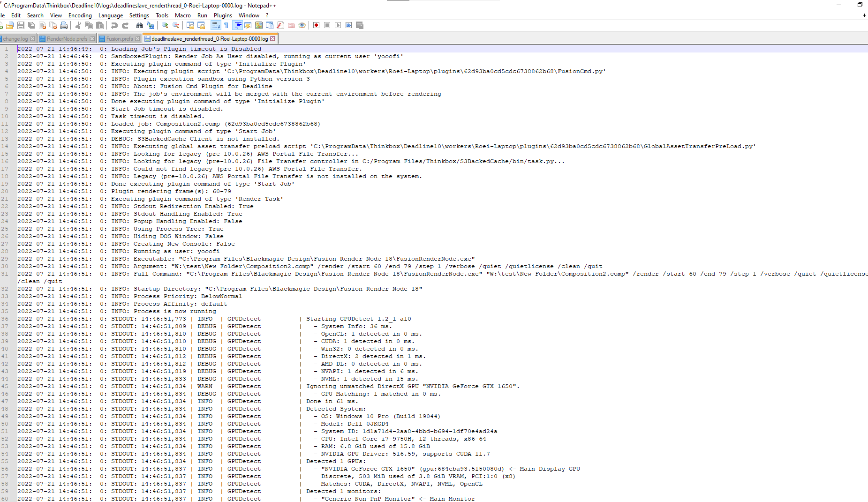Open the Edit menu

tap(16, 15)
